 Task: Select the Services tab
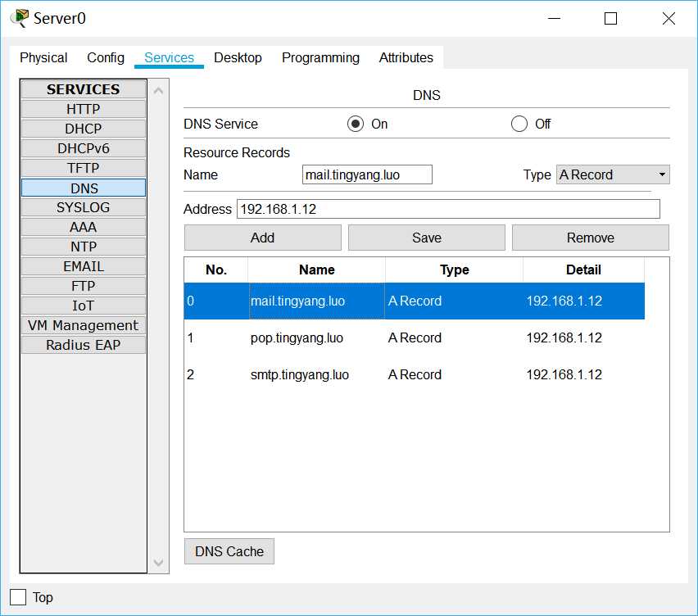[x=169, y=57]
